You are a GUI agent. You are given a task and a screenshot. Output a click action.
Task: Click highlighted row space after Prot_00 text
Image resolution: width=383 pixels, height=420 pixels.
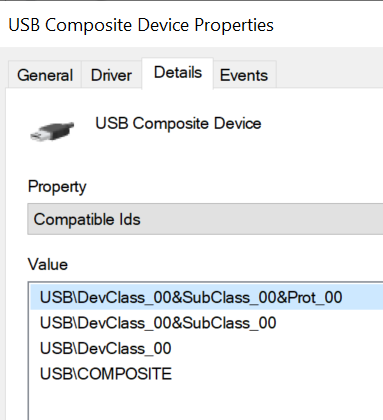(363, 297)
